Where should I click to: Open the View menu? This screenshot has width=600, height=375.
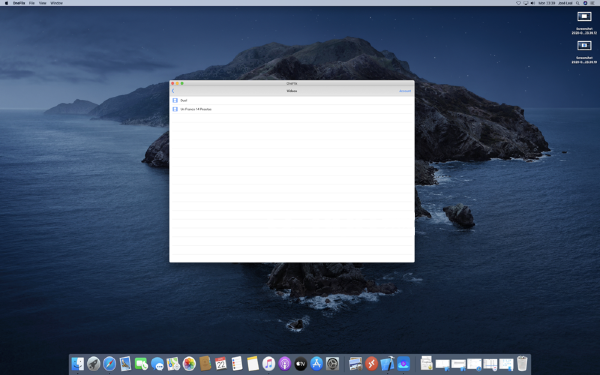[42, 3]
